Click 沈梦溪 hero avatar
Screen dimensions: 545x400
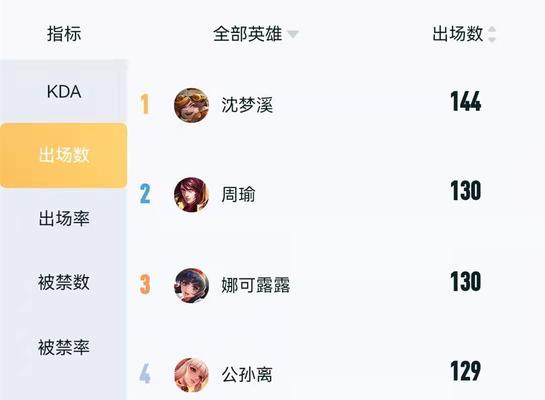pyautogui.click(x=191, y=105)
